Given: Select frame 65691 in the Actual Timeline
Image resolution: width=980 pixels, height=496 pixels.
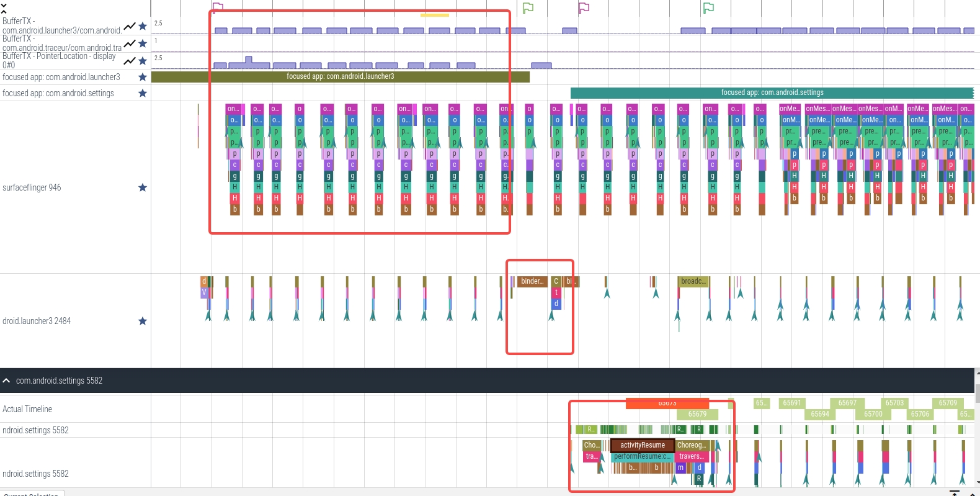Looking at the screenshot, I should [x=792, y=403].
